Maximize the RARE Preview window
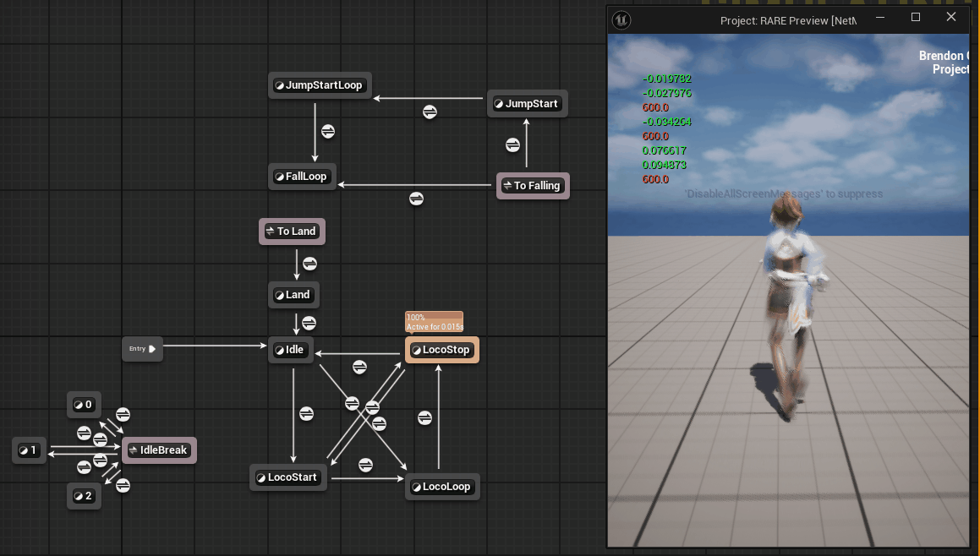Viewport: 980px width, 556px height. 916,18
